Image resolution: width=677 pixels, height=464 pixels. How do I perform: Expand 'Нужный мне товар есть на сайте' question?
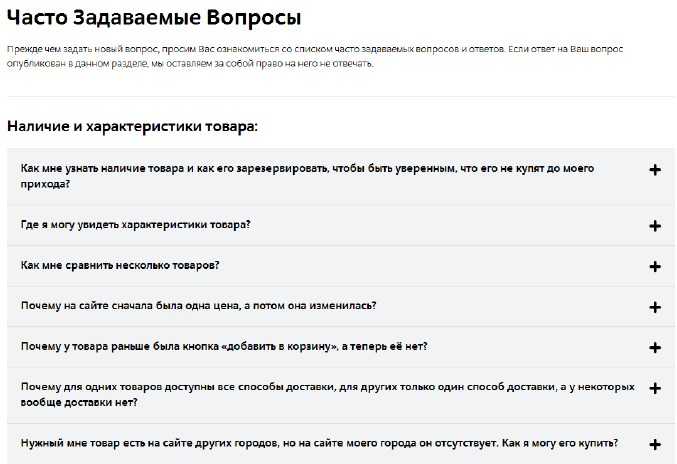(340, 444)
